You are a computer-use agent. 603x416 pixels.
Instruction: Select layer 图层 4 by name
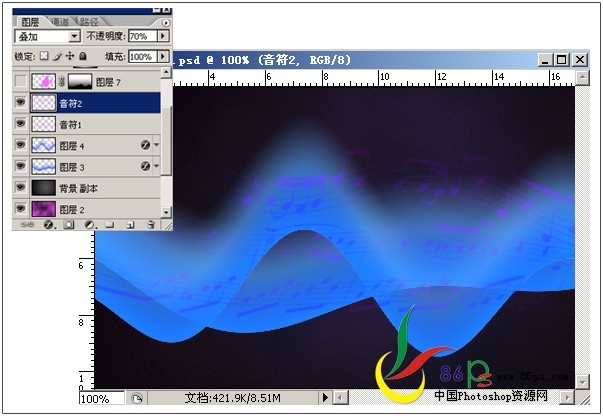tap(72, 146)
